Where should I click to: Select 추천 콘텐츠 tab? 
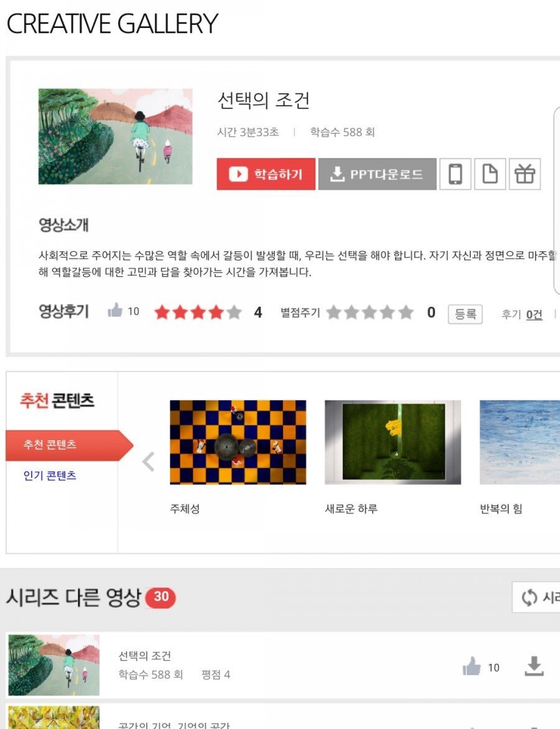(x=69, y=445)
